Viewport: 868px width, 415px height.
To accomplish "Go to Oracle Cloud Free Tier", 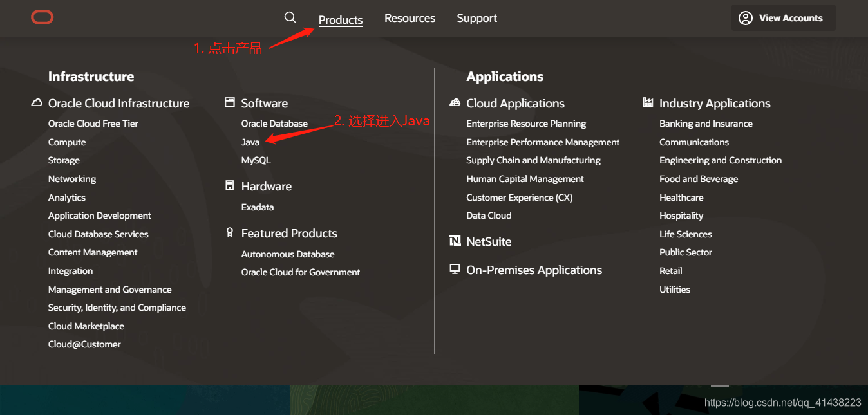I will [93, 124].
